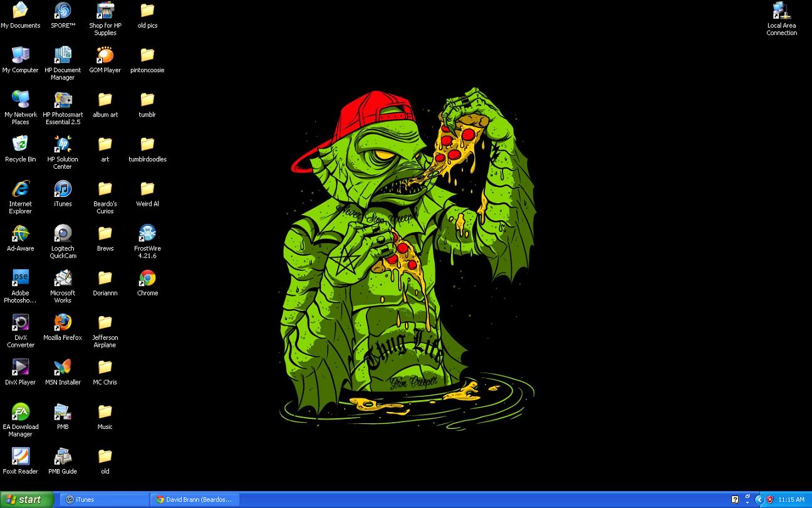Screen dimensions: 812x508
Task: Click the Recycle Bin icon
Action: (x=20, y=145)
